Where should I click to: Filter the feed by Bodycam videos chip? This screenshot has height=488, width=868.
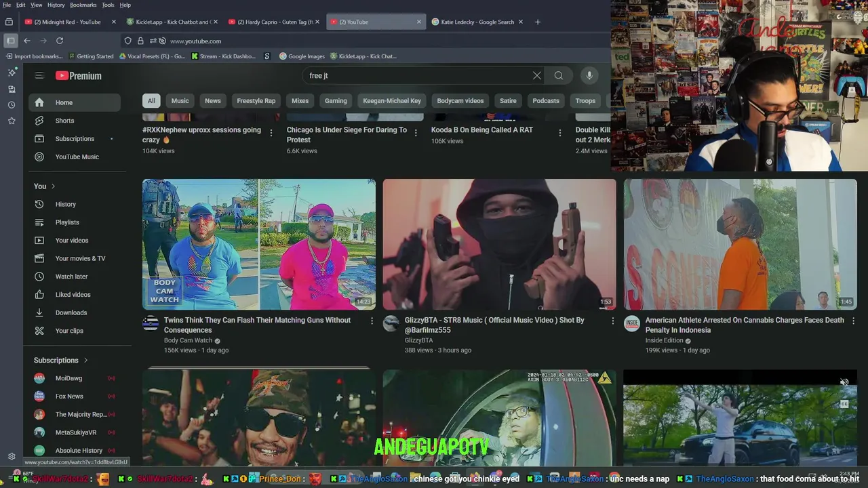coord(460,101)
